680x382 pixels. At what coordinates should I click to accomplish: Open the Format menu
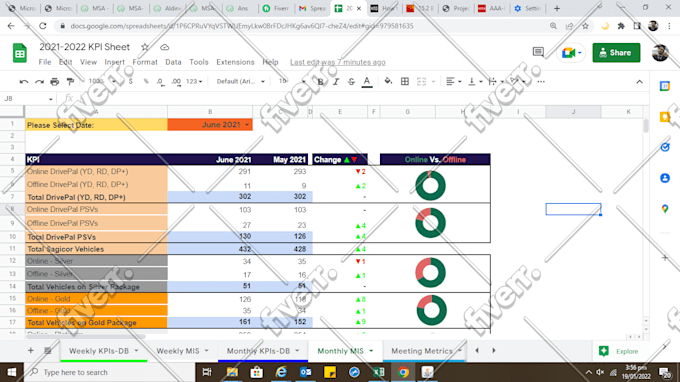pos(145,62)
